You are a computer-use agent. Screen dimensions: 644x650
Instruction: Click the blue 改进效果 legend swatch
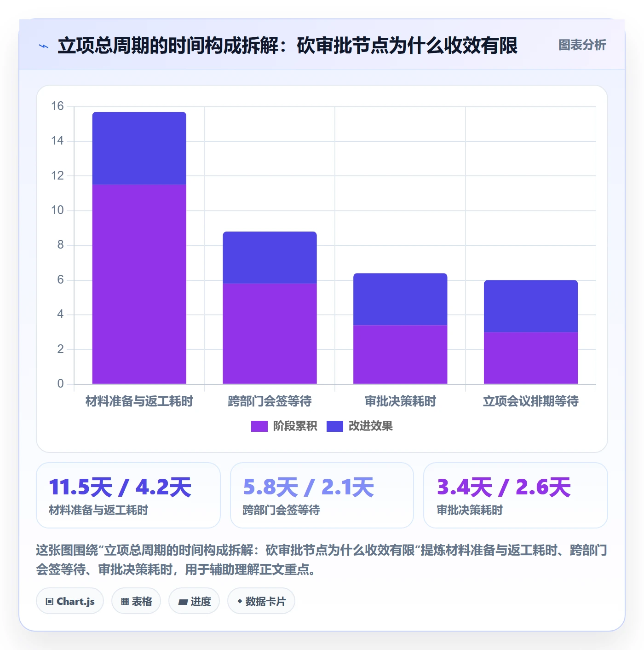point(335,426)
